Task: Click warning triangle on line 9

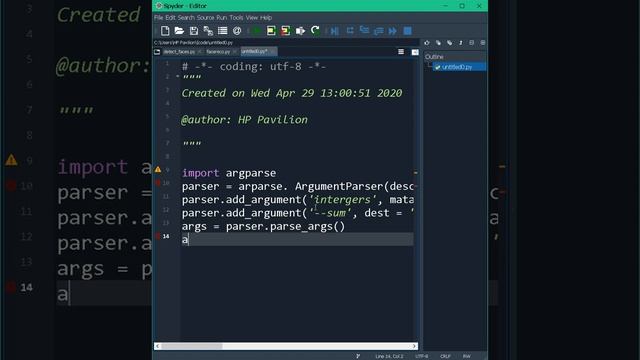Action: (x=158, y=169)
